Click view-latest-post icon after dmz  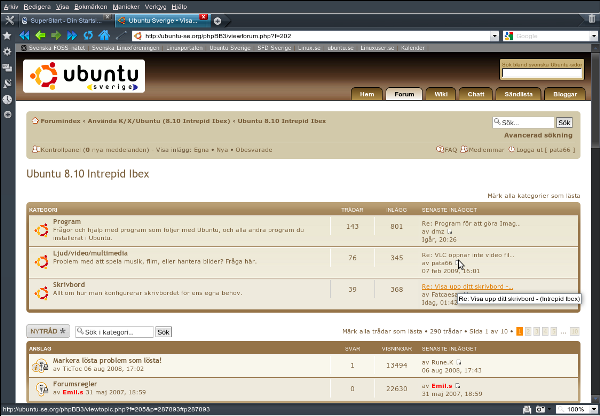[450, 232]
